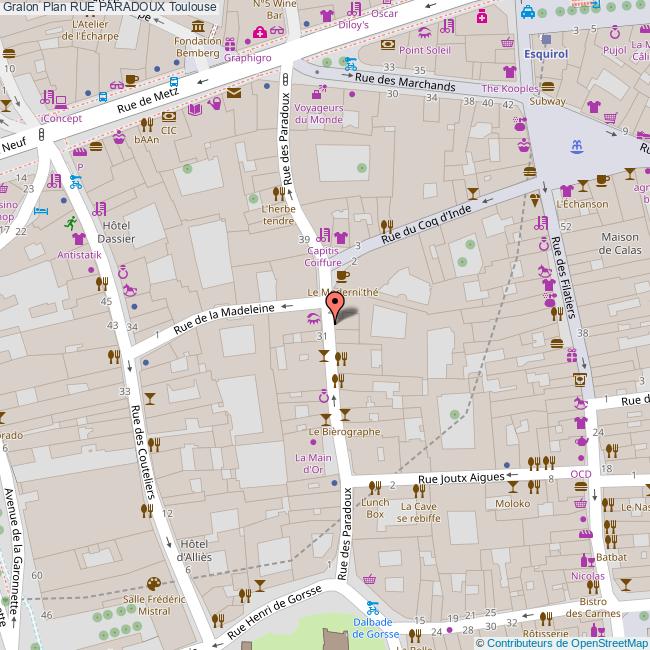The image size is (650, 650).
Task: Click the bed icon left of Hôtel Dassier
Action: [40, 211]
